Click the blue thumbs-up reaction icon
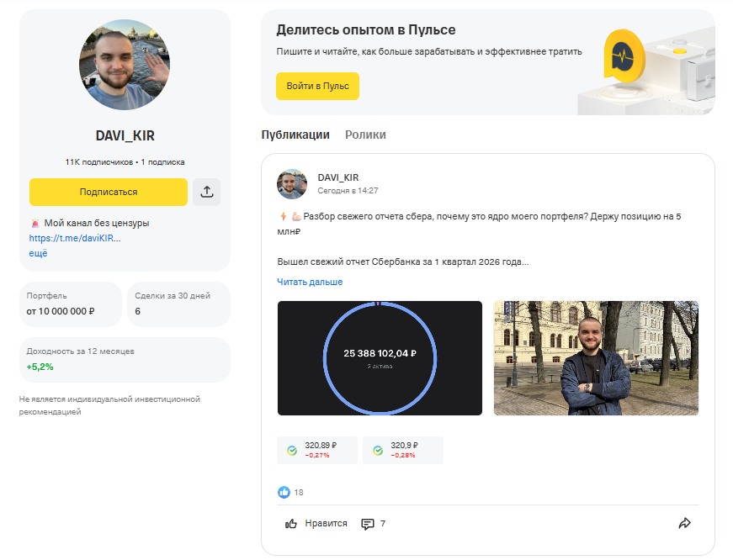 point(284,492)
